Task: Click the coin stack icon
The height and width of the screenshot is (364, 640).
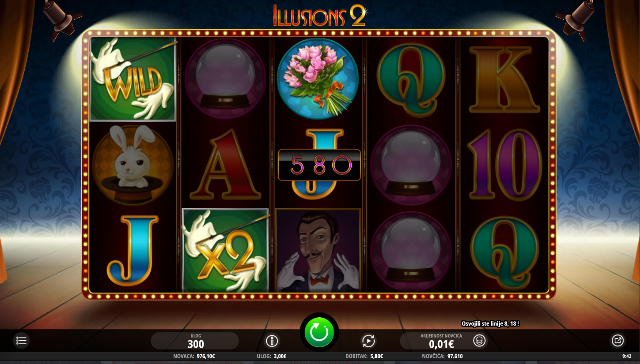Action: (480, 341)
